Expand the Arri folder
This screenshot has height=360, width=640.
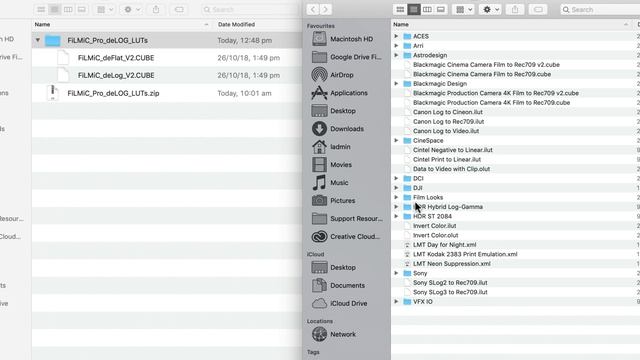(396, 46)
